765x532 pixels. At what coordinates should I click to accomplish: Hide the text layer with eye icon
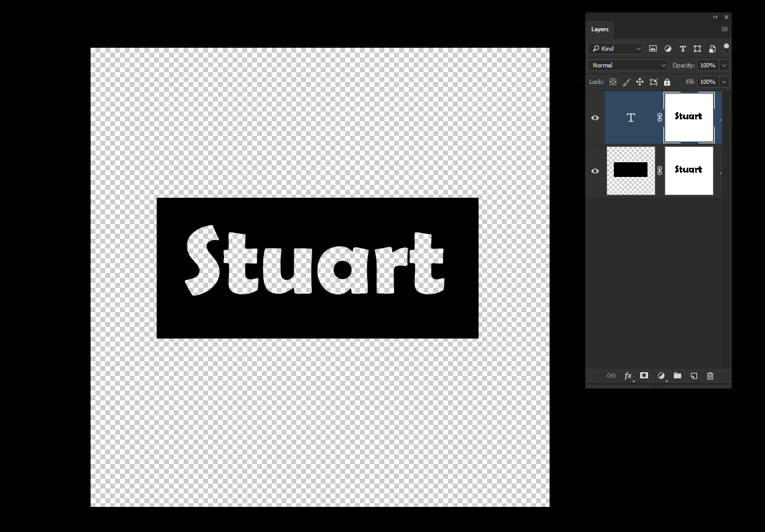595,118
